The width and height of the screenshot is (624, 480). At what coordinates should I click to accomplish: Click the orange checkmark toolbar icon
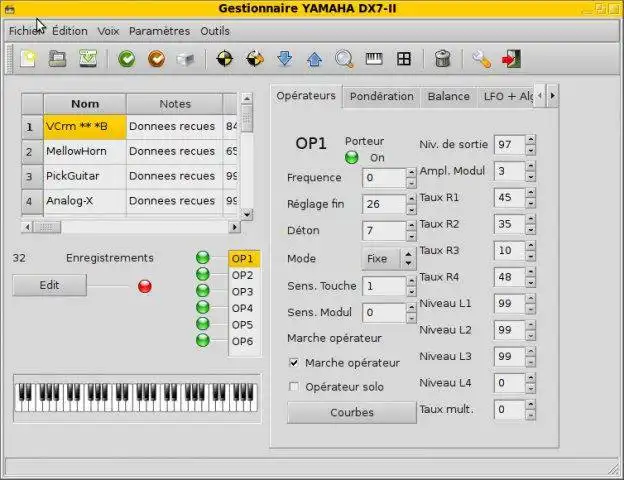tap(157, 59)
